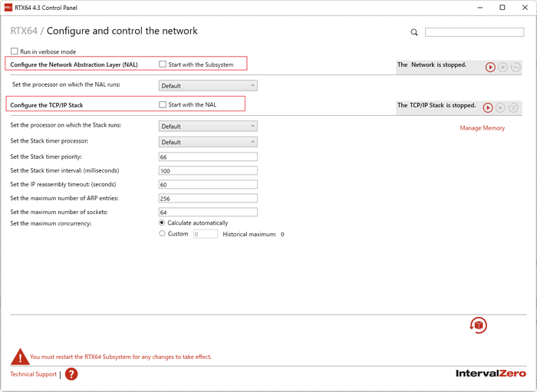Expand the Stack processor dropdown
This screenshot has height=392, width=537.
(x=207, y=127)
